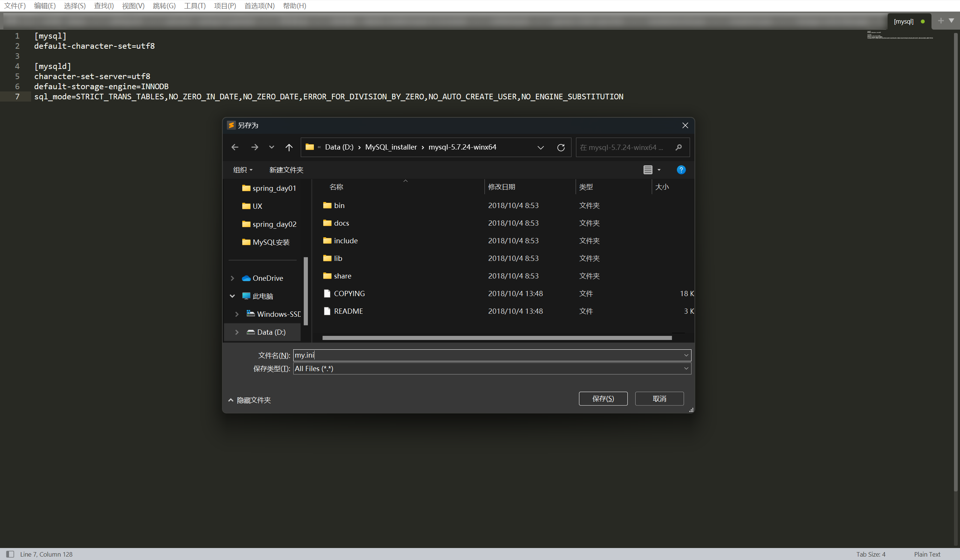Open the breadcrumb path dropdown arrow
Image resolution: width=960 pixels, height=560 pixels.
pyautogui.click(x=541, y=147)
